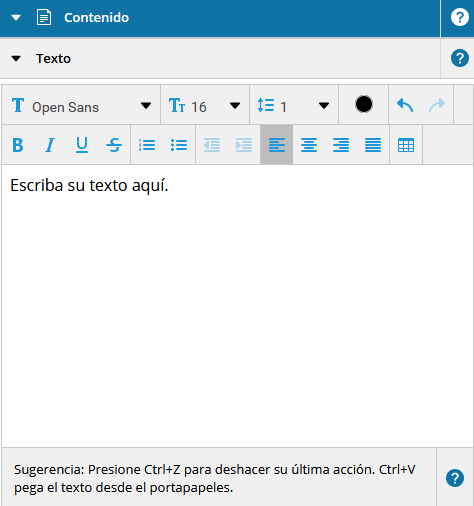Undo the last action with the arrow icon
This screenshot has width=474, height=506.
(405, 105)
